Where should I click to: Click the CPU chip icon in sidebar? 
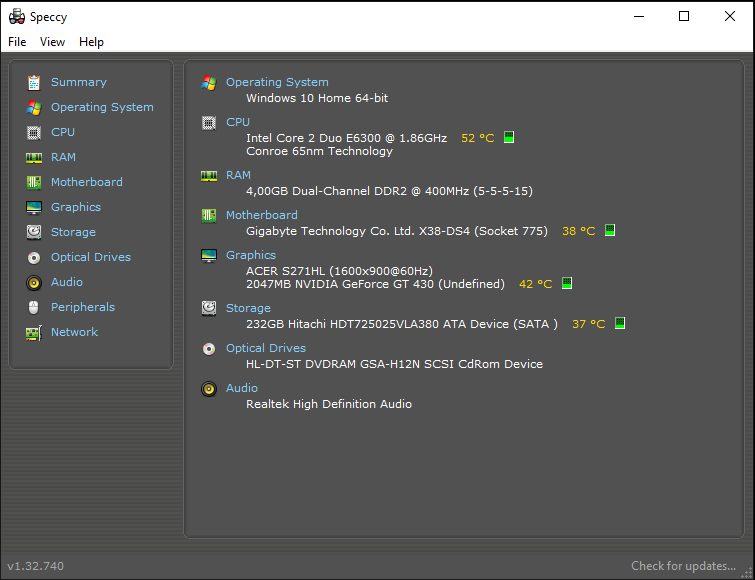34,132
